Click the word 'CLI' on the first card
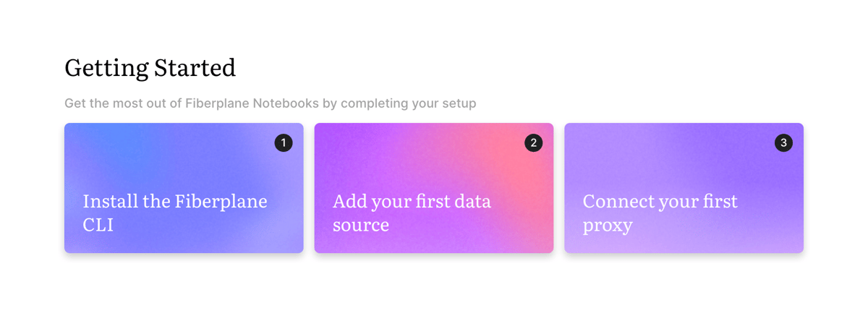 pyautogui.click(x=98, y=224)
